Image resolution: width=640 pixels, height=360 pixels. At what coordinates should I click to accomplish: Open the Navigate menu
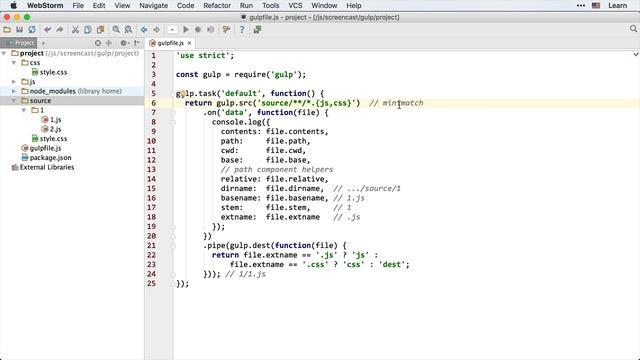(153, 5)
